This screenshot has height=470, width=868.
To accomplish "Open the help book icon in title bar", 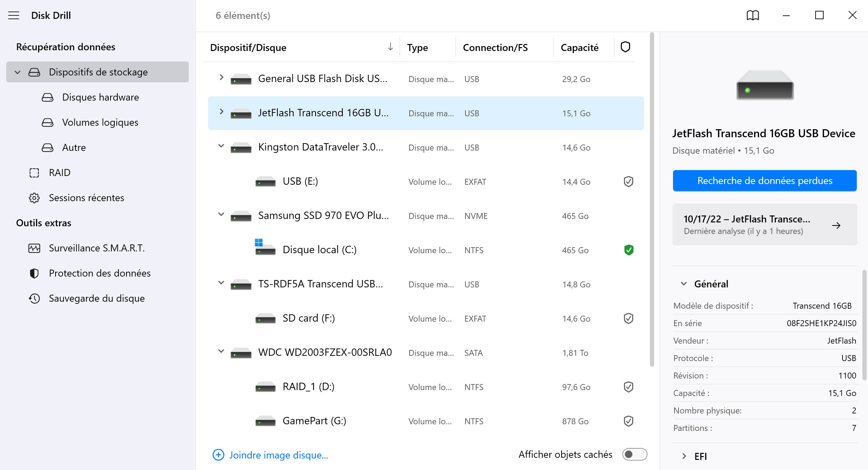I will 753,15.
